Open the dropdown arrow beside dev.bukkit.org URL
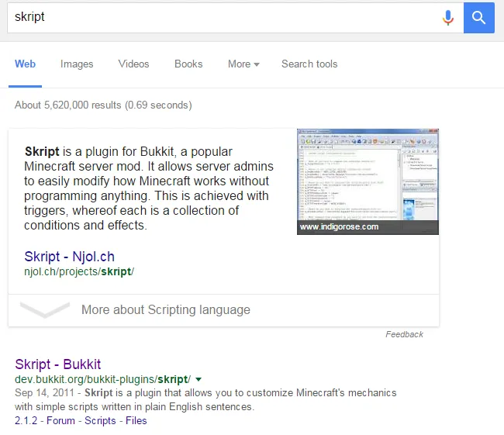 click(x=198, y=379)
